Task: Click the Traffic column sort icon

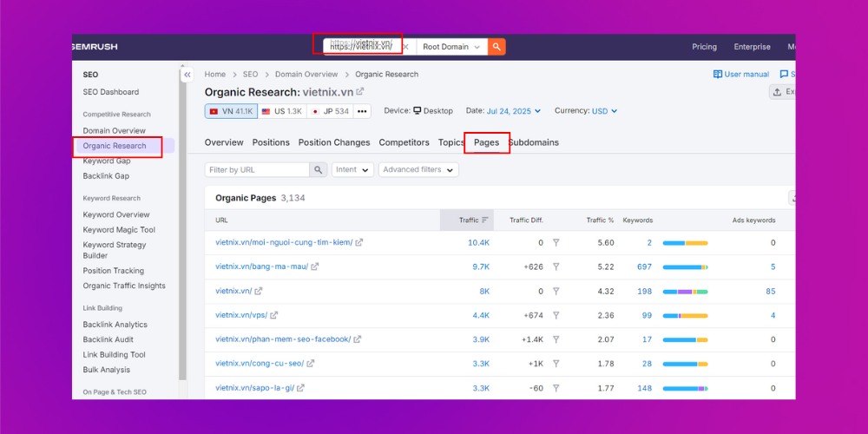Action: pyautogui.click(x=485, y=220)
